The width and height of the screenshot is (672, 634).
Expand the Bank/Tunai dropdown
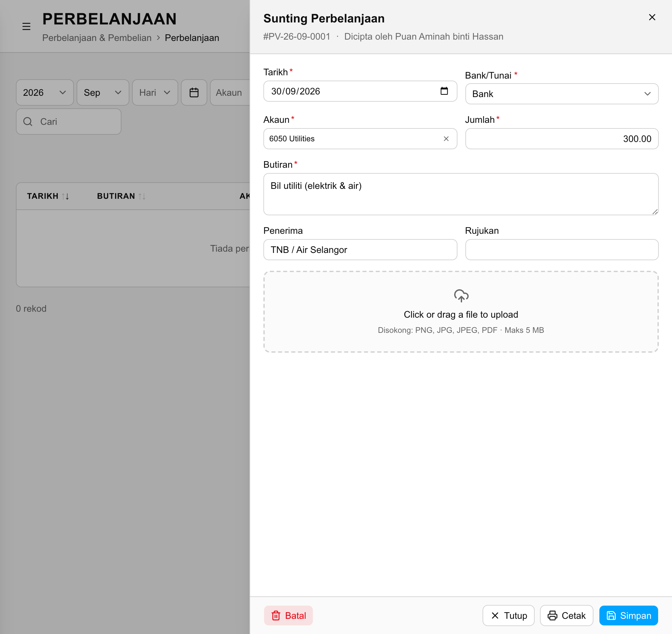tap(561, 94)
